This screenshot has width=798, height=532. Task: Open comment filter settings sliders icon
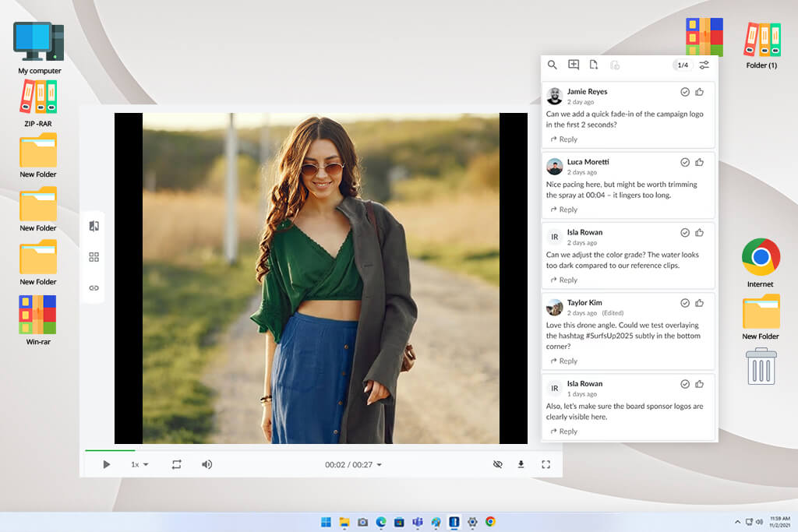tap(704, 65)
